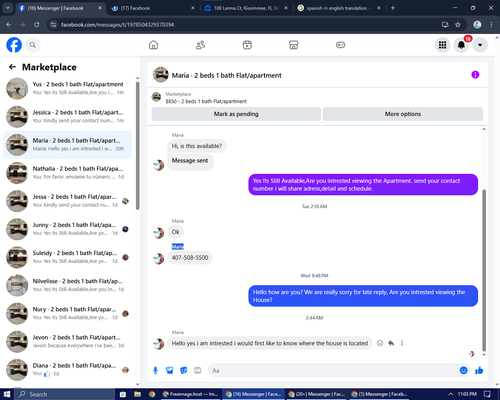This screenshot has height=400, width=500.
Task: Open Chrome three-dot menu
Action: (491, 25)
